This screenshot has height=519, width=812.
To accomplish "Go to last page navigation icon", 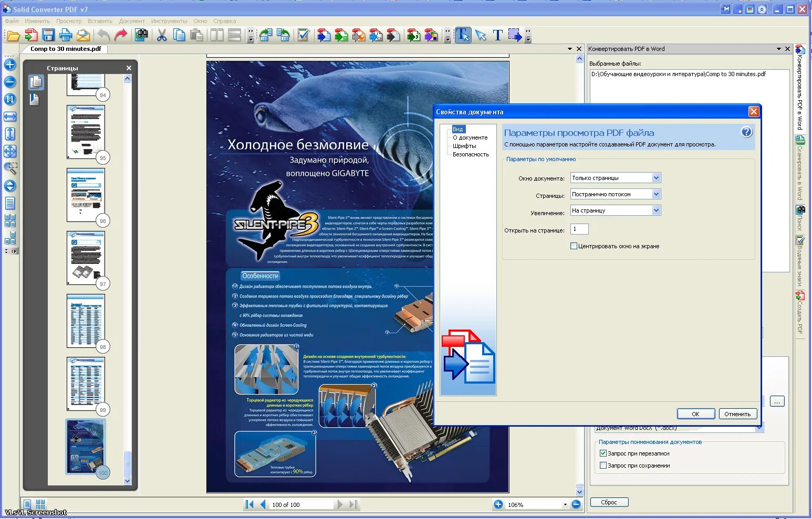I will (353, 504).
